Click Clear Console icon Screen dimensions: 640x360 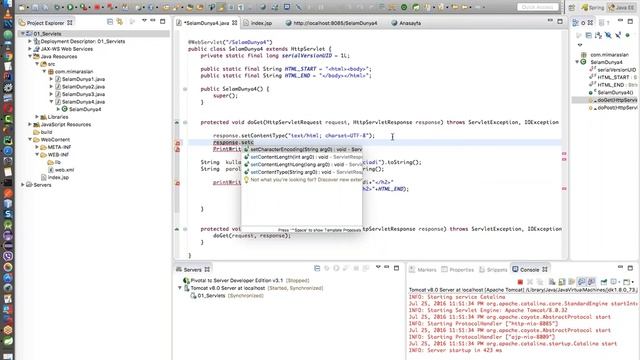pos(552,282)
